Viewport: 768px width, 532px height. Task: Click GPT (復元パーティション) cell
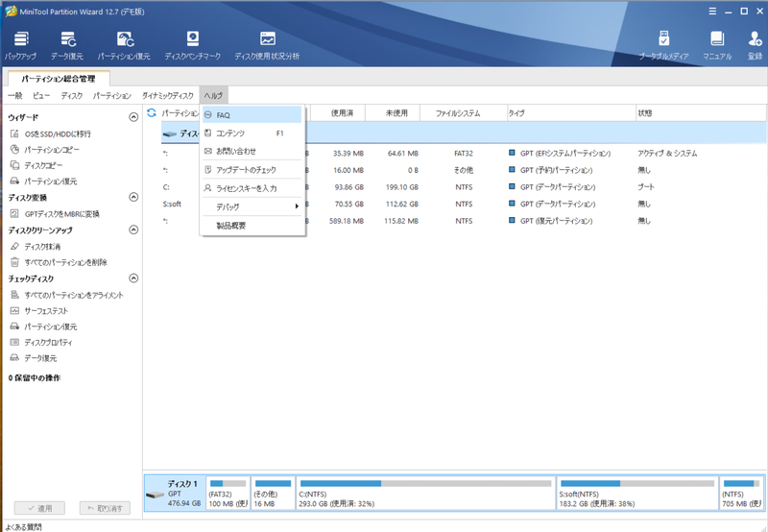pyautogui.click(x=557, y=221)
